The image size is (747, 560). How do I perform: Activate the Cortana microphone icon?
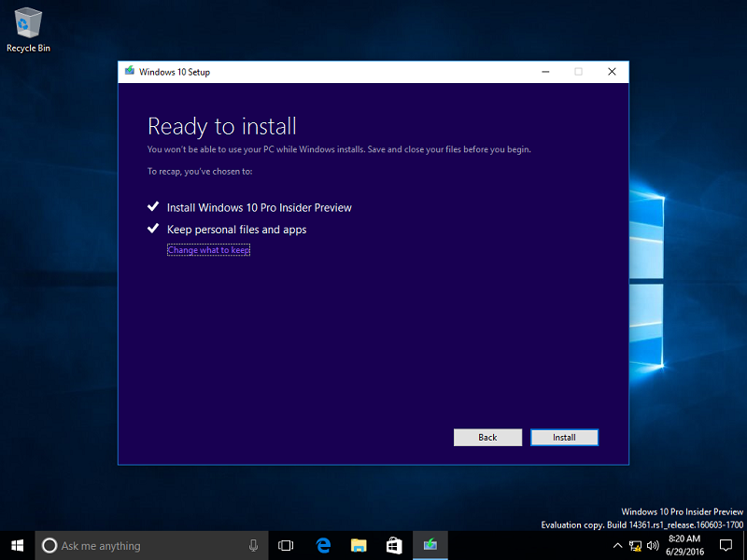click(x=254, y=545)
